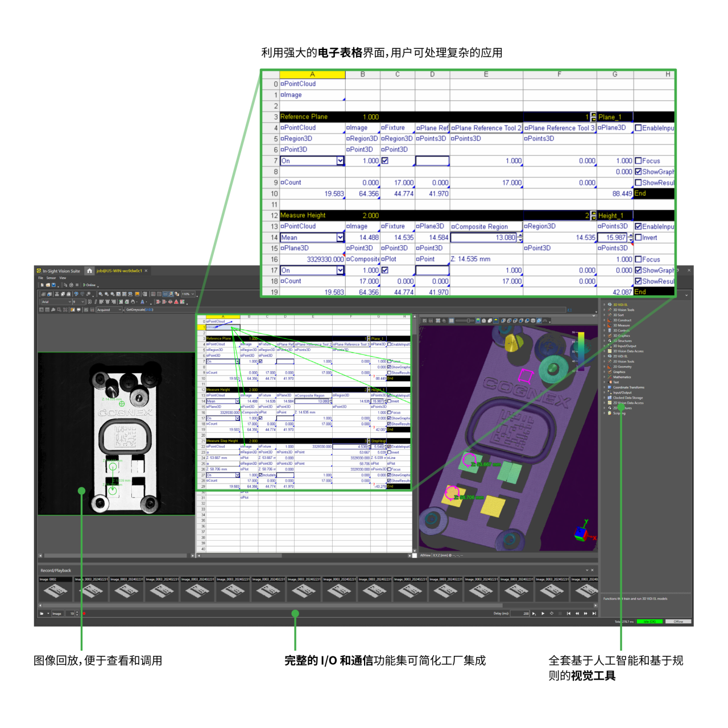Click the font color A icon

[142, 302]
